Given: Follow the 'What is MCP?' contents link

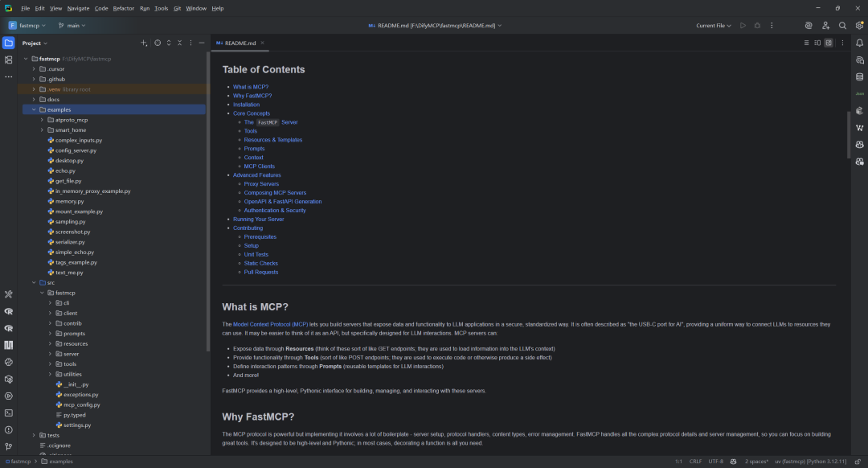Looking at the screenshot, I should click(x=250, y=87).
